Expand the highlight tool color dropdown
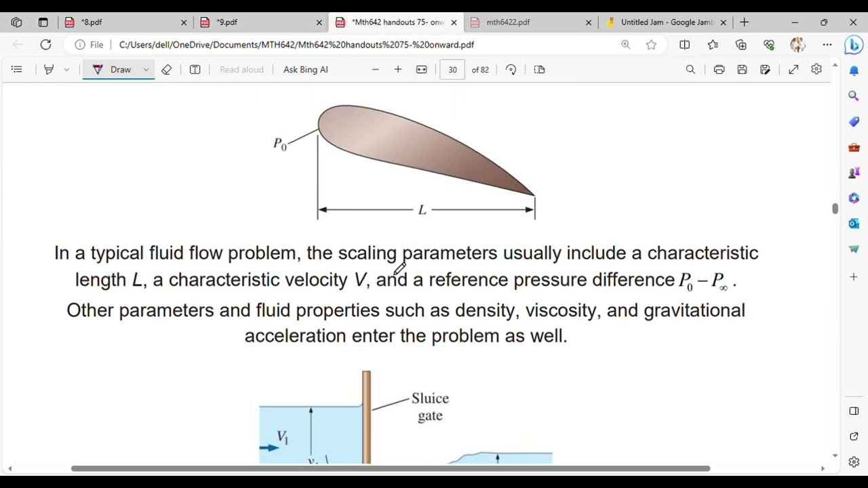Image resolution: width=868 pixels, height=488 pixels. coord(66,69)
